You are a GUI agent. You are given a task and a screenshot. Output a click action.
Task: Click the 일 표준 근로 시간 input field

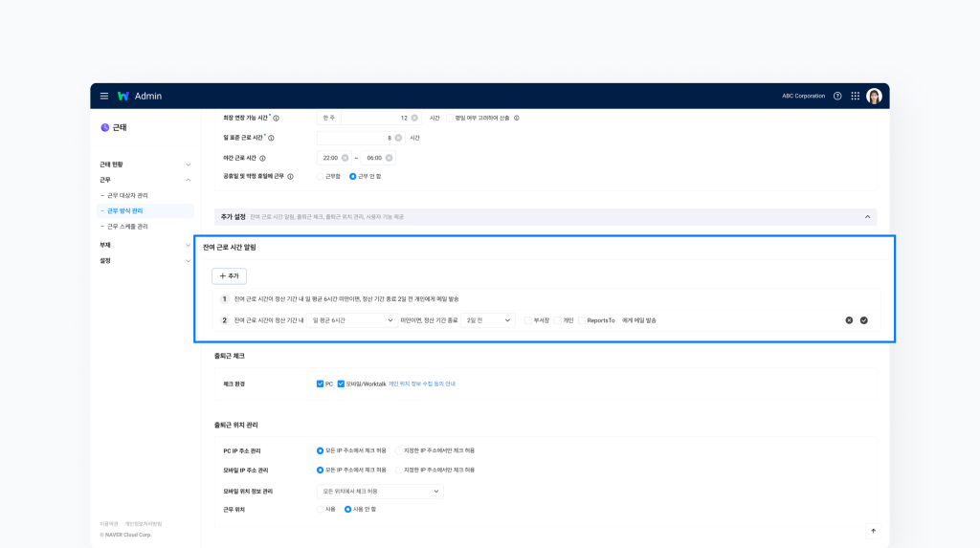point(354,138)
